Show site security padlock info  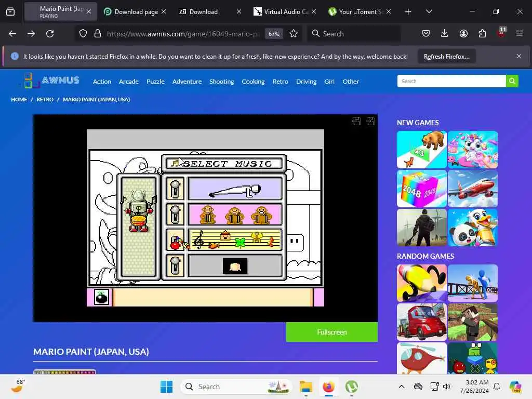coord(98,34)
